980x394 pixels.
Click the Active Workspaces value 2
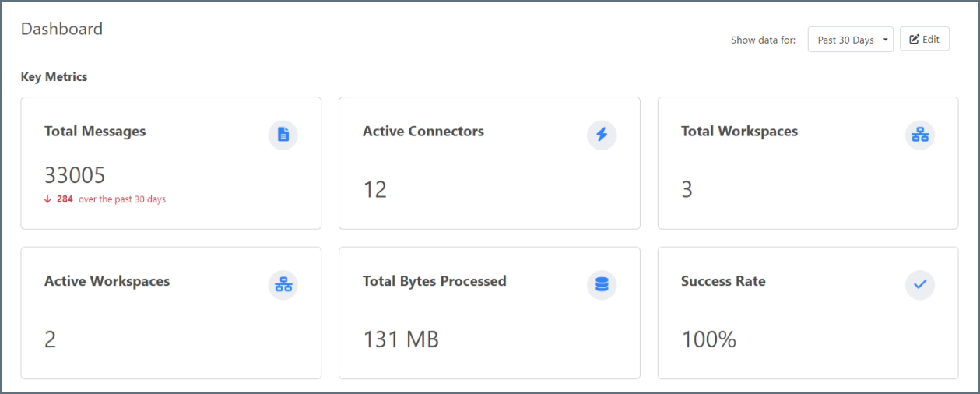coord(50,339)
